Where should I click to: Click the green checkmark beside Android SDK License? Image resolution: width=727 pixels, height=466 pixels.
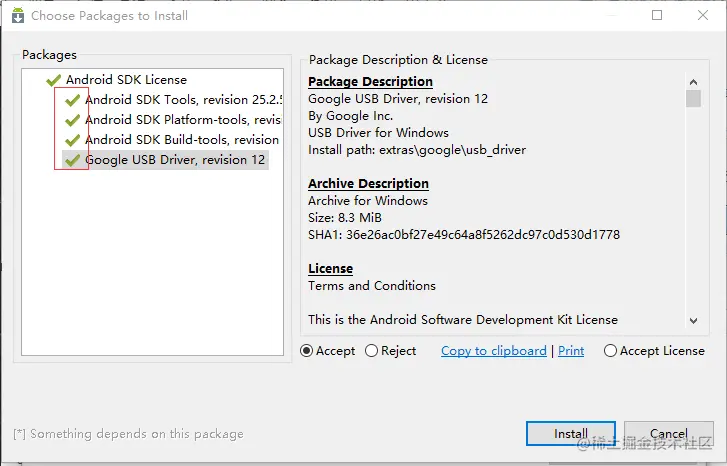(53, 80)
